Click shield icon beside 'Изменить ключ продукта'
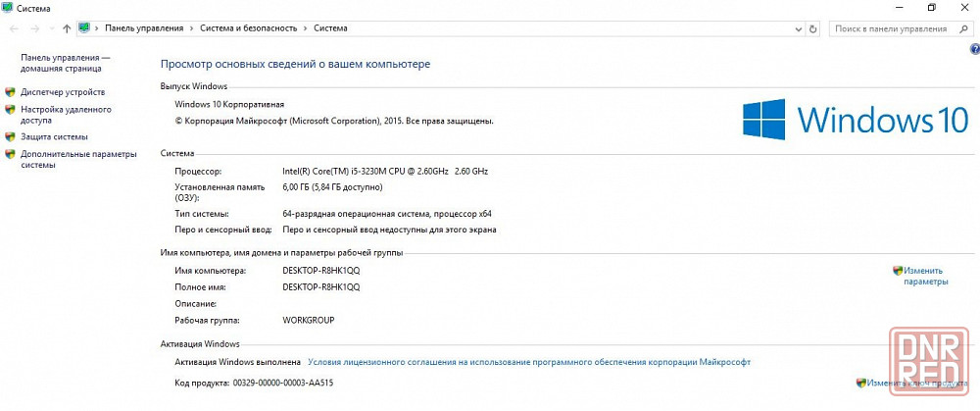The width and height of the screenshot is (980, 411). [x=861, y=383]
